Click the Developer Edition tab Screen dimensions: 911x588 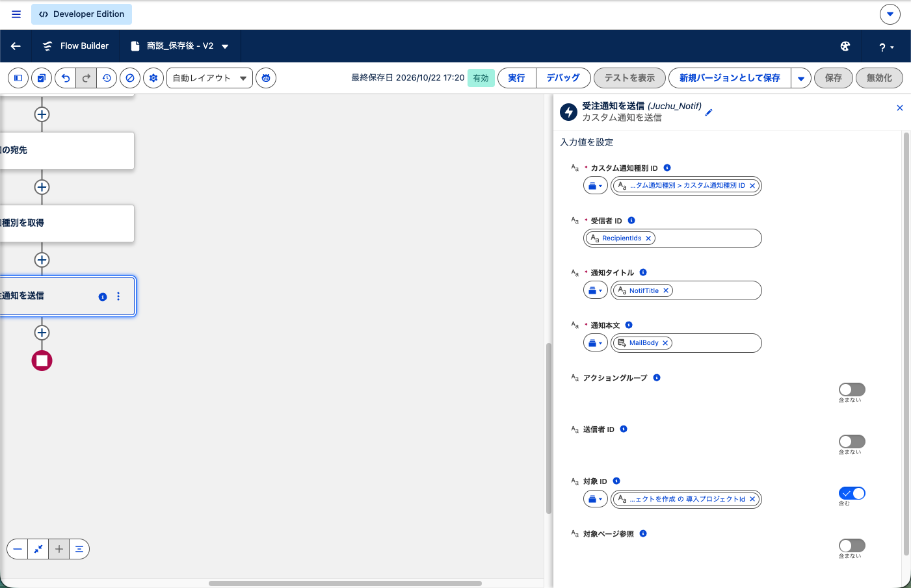[81, 14]
